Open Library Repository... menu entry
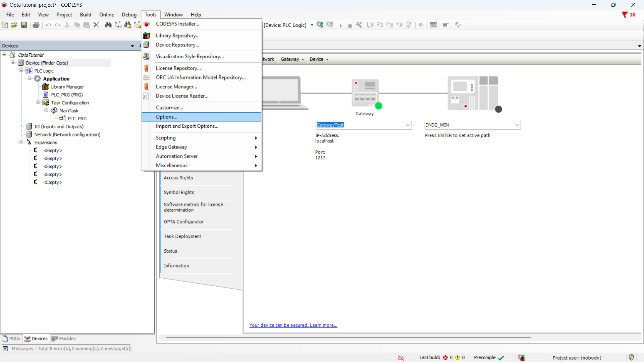The width and height of the screenshot is (644, 362). [177, 36]
